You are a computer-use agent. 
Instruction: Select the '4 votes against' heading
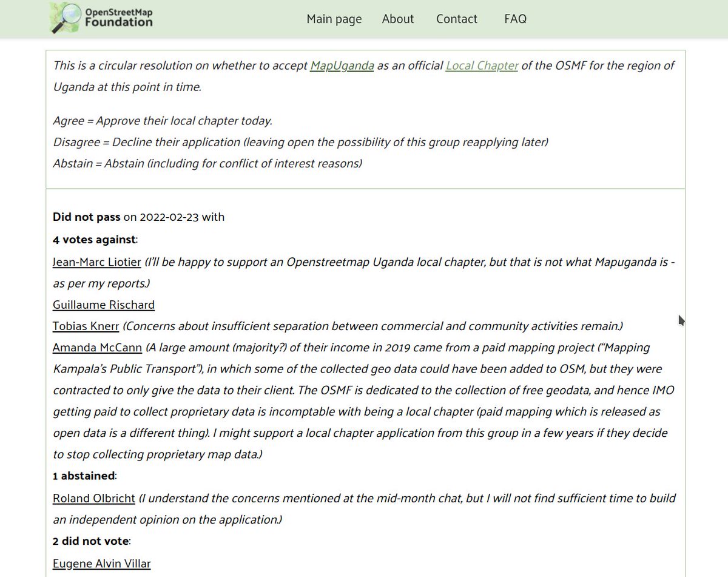tap(94, 240)
